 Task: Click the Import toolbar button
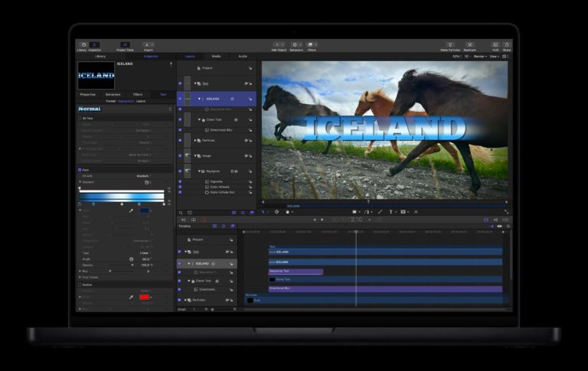click(148, 45)
